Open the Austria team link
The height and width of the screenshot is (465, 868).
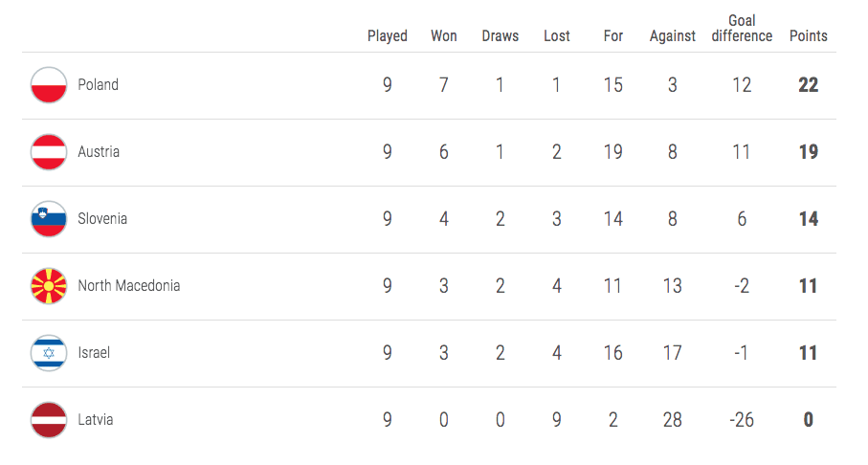pyautogui.click(x=99, y=152)
